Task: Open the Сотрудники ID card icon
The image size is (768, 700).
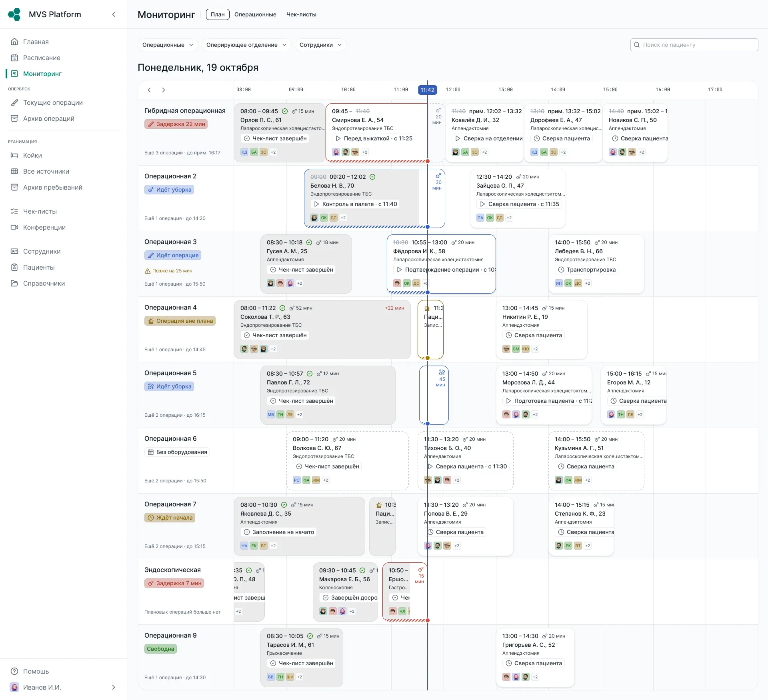Action: (14, 251)
